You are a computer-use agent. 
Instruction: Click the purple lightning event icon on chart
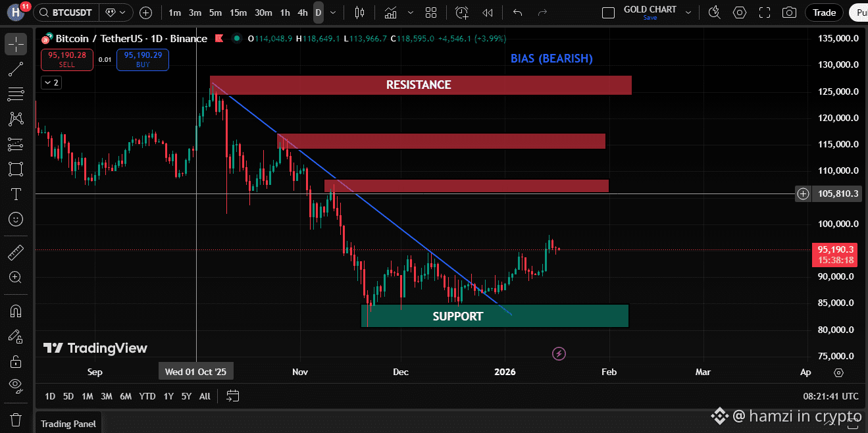pos(559,354)
